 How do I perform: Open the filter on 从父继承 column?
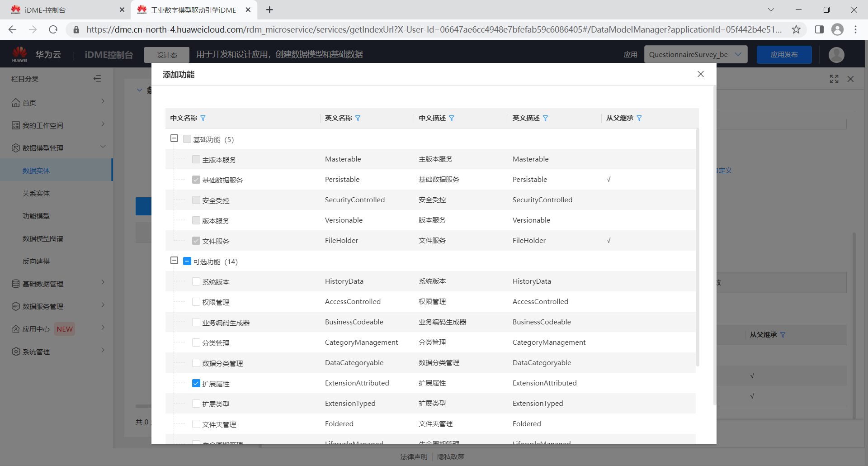pyautogui.click(x=640, y=118)
